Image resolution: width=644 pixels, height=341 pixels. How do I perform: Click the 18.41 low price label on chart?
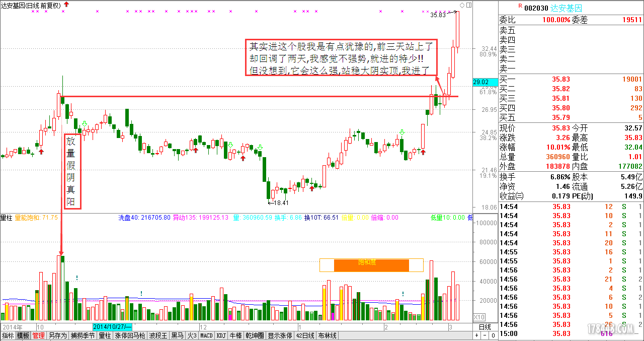[x=281, y=203]
